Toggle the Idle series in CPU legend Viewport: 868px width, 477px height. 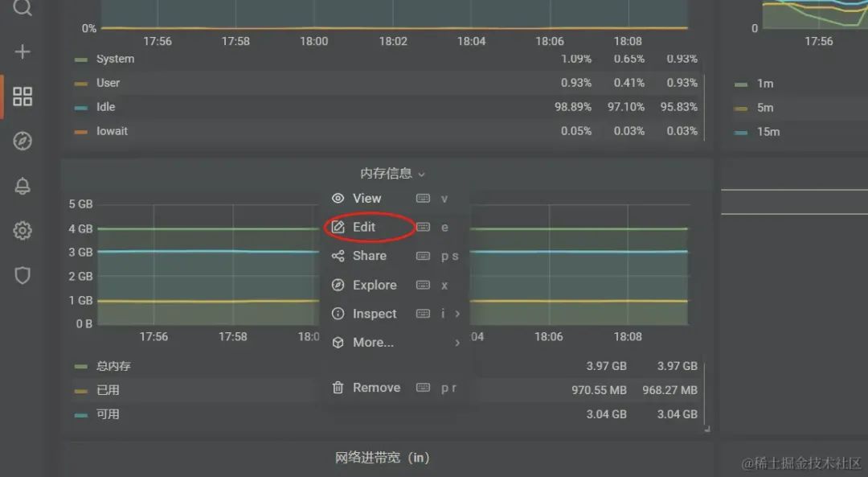coord(106,107)
